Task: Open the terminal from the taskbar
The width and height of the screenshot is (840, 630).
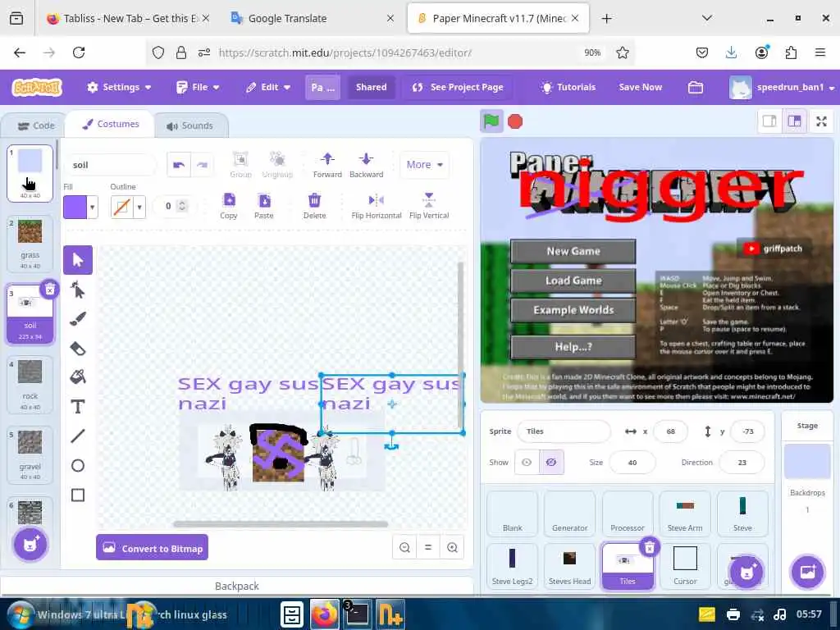Action: coord(357,614)
